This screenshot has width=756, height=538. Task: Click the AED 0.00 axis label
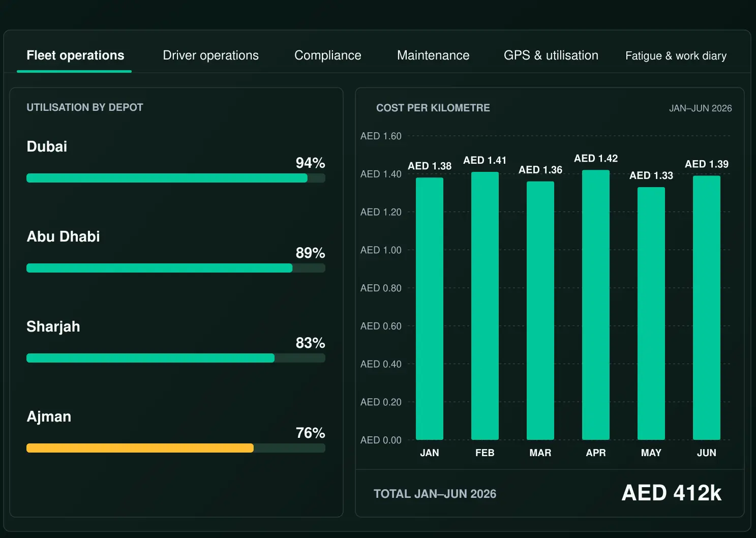[x=381, y=440]
